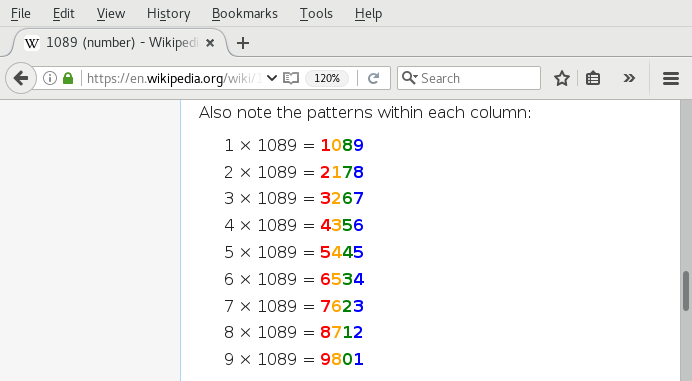The height and width of the screenshot is (381, 692).
Task: Click the result 5445
Action: (342, 253)
